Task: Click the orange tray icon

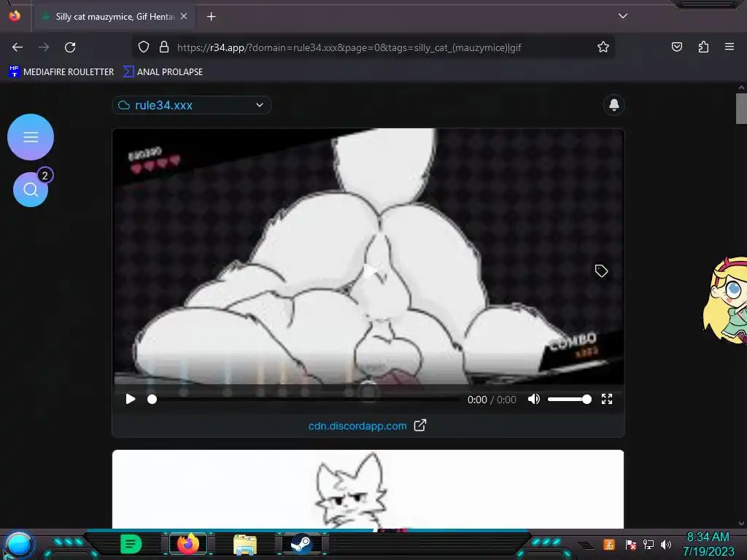Action: pyautogui.click(x=609, y=544)
